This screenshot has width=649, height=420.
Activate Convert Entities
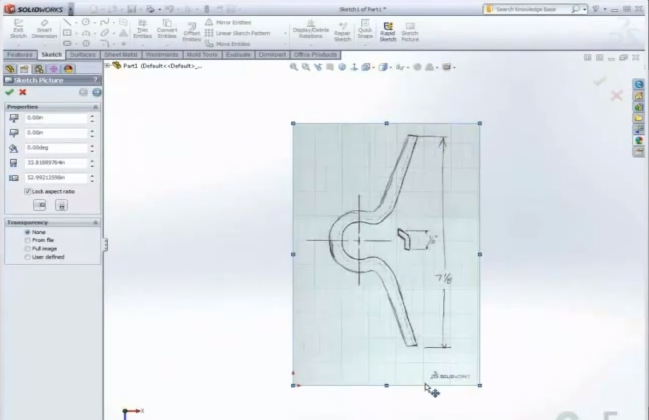[x=167, y=29]
